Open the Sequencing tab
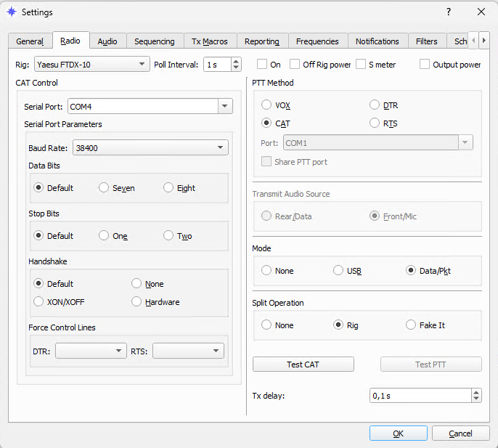The width and height of the screenshot is (498, 448). coord(155,41)
